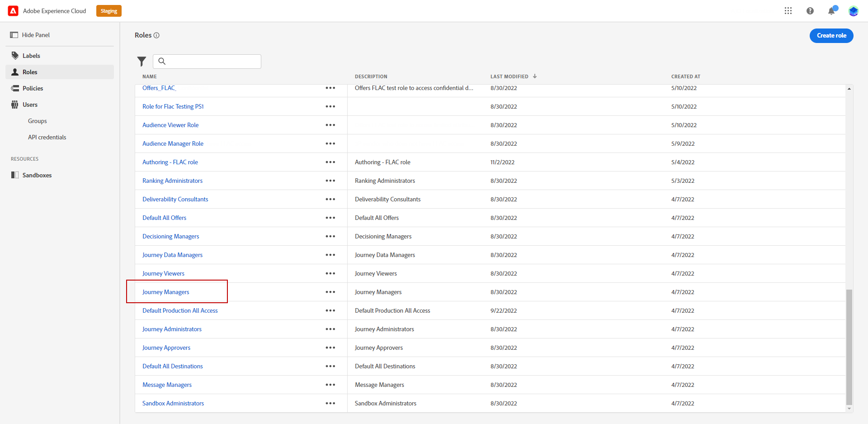Open the Message Managers role link
This screenshot has width=868, height=424.
pos(167,385)
